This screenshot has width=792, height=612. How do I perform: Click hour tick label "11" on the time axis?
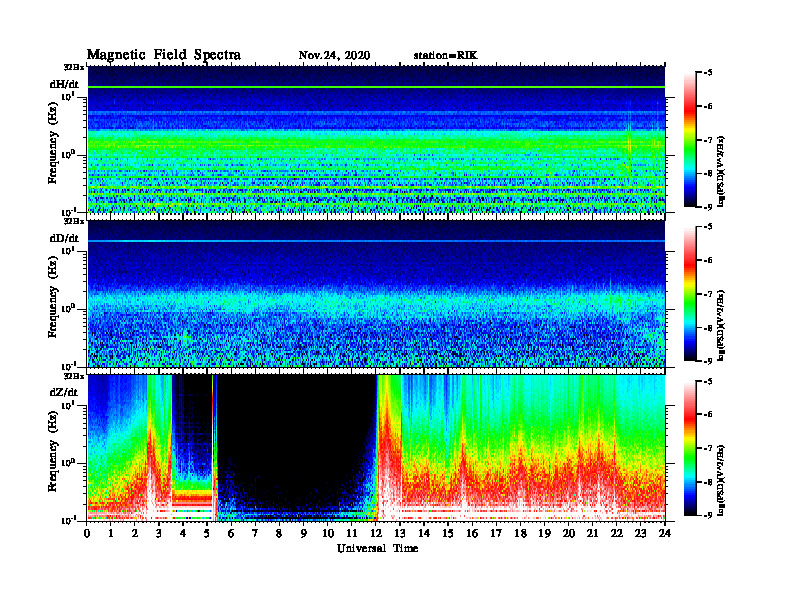tap(352, 533)
